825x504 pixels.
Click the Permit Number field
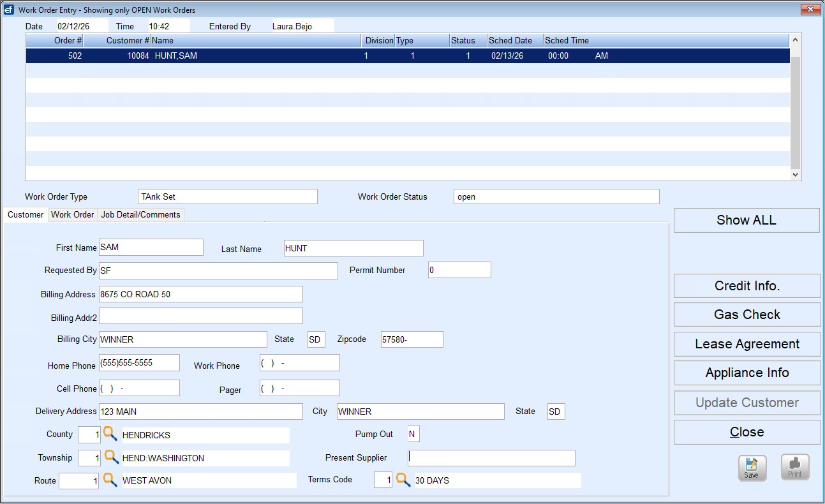459,270
